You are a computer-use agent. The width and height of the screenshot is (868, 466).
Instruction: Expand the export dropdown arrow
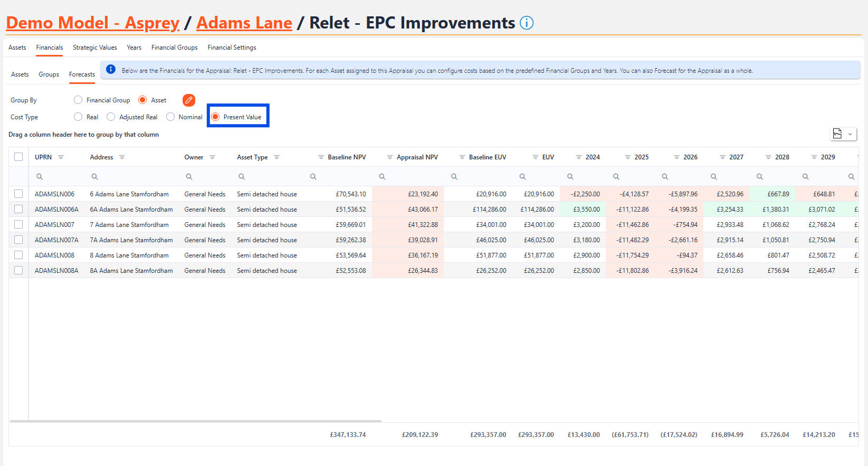pos(850,134)
